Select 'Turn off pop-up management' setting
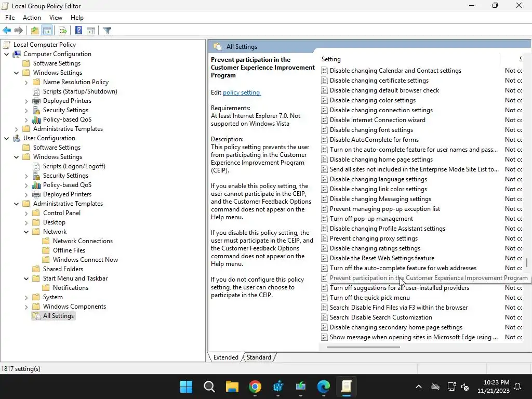The image size is (532, 399). [x=371, y=219]
